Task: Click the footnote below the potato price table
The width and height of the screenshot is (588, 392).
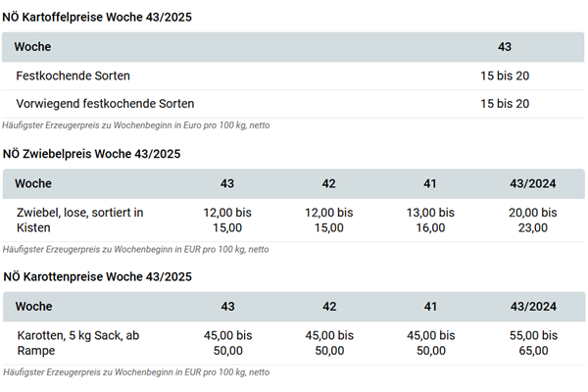Action: click(x=136, y=125)
